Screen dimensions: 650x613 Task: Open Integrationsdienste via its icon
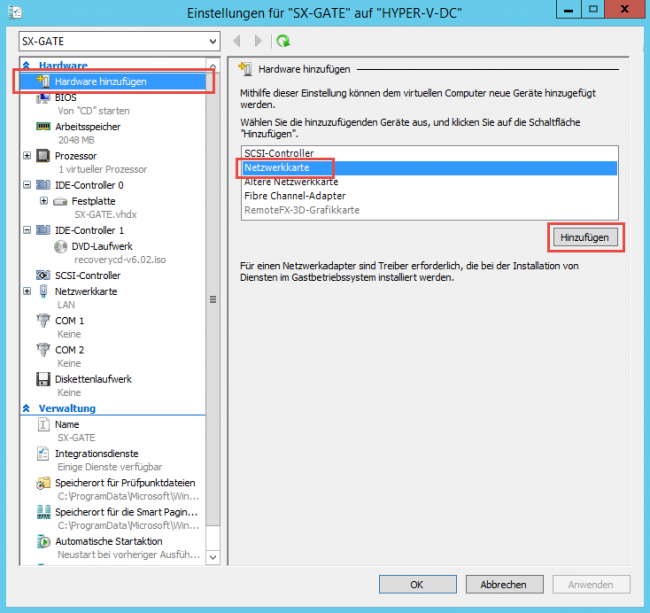point(43,453)
